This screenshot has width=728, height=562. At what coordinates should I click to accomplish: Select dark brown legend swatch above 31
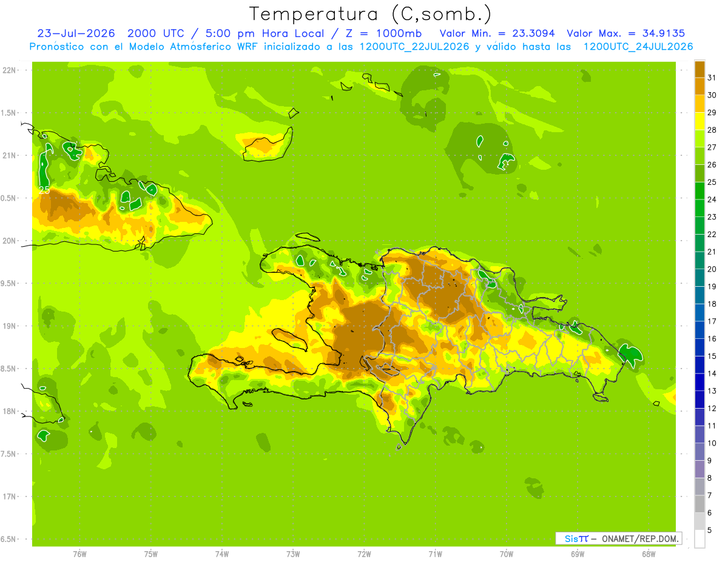[x=699, y=69]
